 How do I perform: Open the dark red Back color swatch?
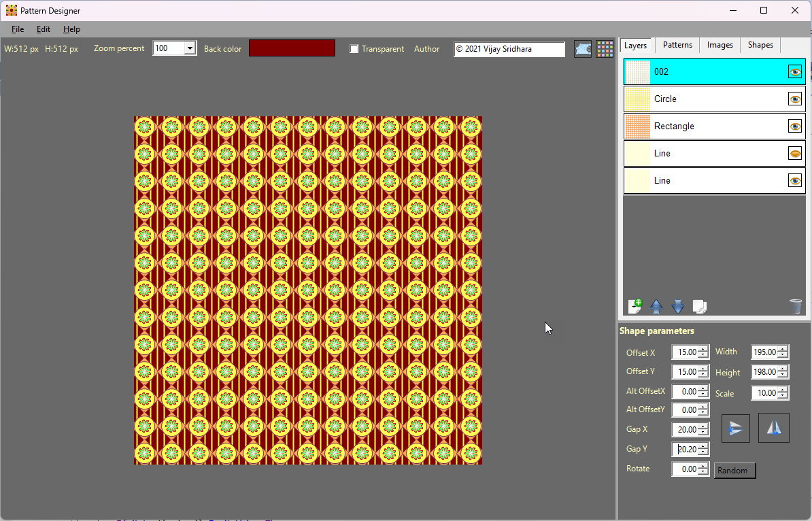tap(292, 48)
